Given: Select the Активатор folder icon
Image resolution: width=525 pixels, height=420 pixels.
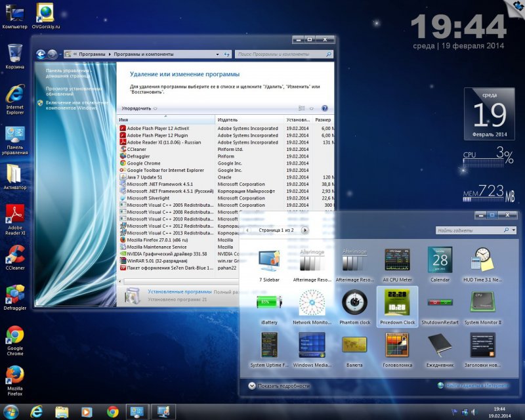Looking at the screenshot, I should [14, 177].
